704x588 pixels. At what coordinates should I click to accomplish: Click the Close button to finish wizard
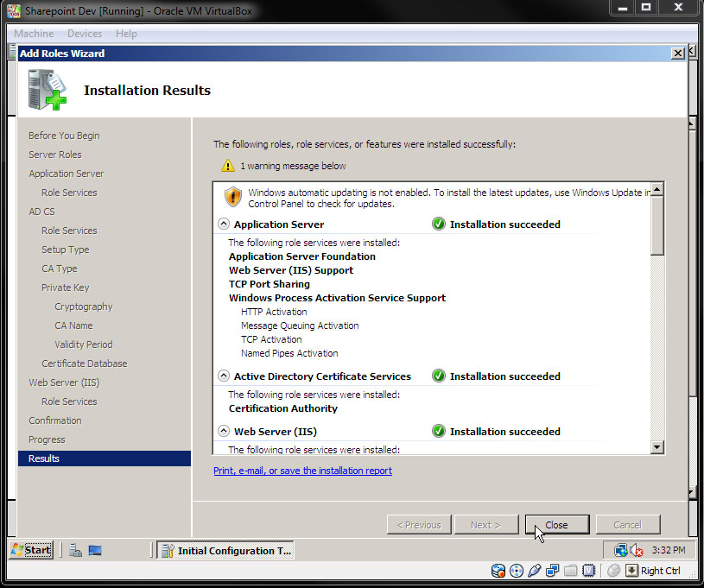[557, 525]
